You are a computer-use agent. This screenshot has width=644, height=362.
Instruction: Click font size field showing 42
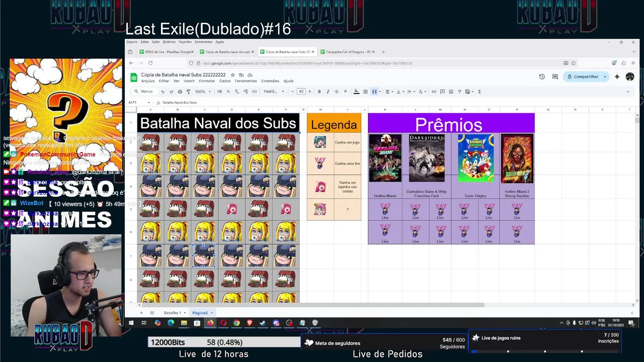[301, 92]
